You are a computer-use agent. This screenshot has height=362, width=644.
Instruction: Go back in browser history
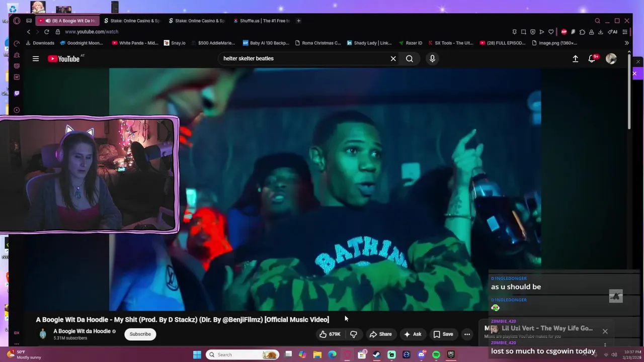coord(29,32)
